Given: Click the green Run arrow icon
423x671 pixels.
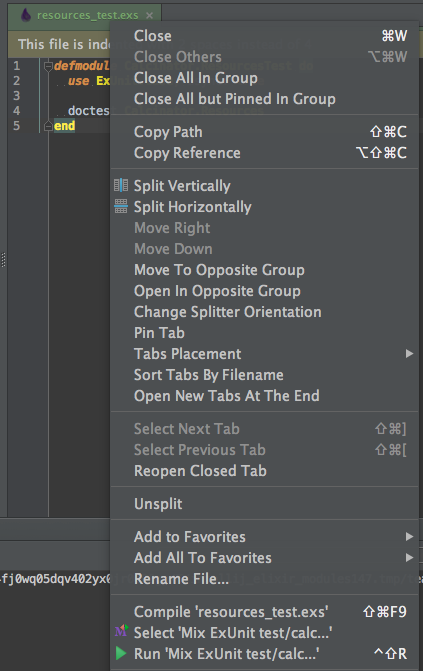Looking at the screenshot, I should [x=121, y=653].
